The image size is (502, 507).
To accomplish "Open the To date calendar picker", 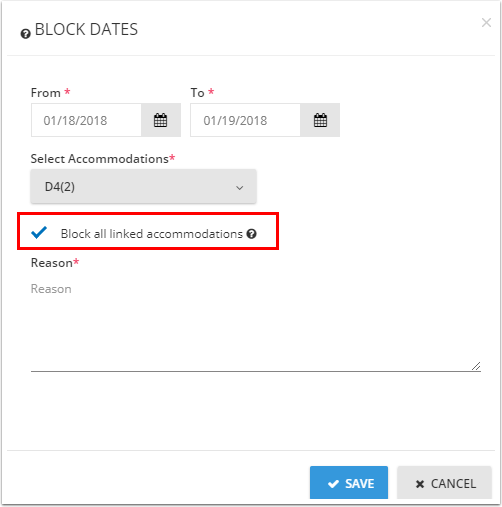I will [x=320, y=120].
